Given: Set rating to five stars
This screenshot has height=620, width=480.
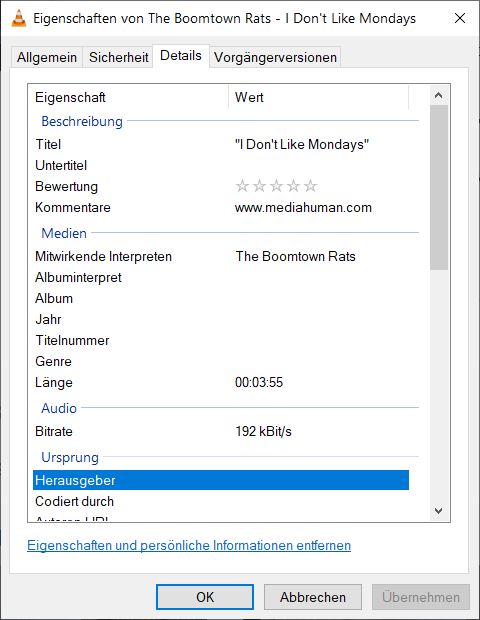Looking at the screenshot, I should (x=310, y=186).
